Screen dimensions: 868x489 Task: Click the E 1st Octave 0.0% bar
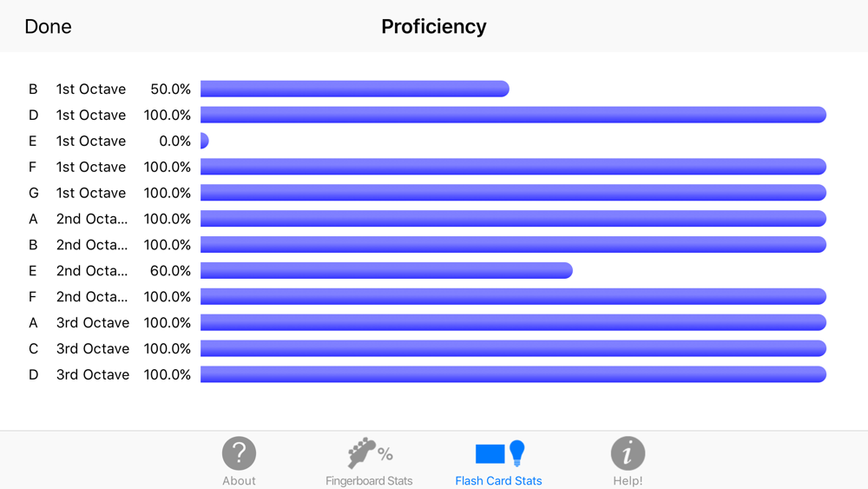(x=204, y=141)
